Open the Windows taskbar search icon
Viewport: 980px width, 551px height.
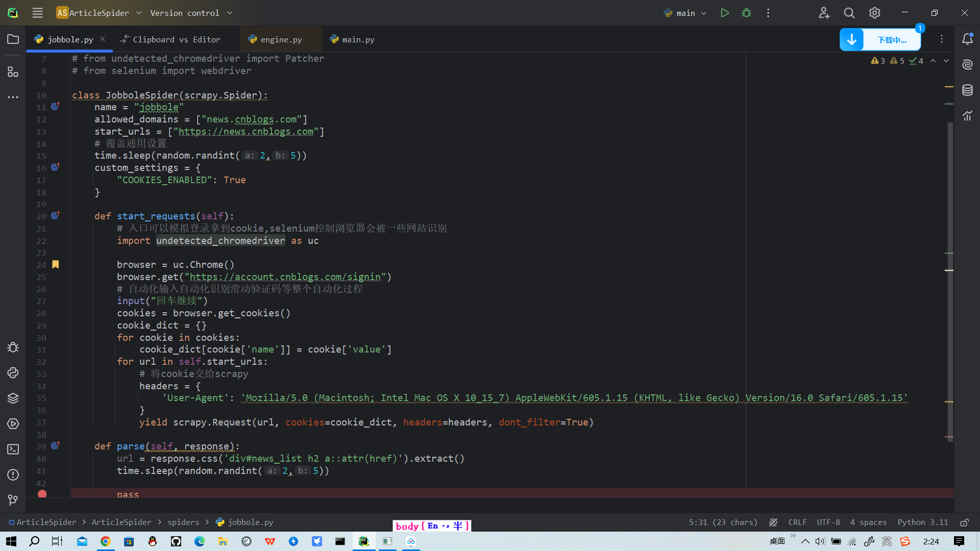tap(34, 541)
